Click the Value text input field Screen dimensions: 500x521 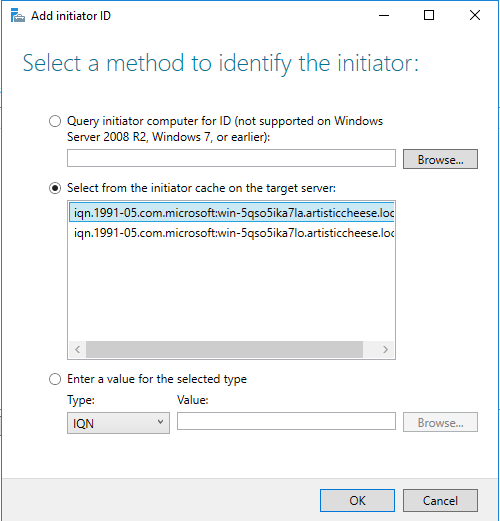pyautogui.click(x=286, y=421)
